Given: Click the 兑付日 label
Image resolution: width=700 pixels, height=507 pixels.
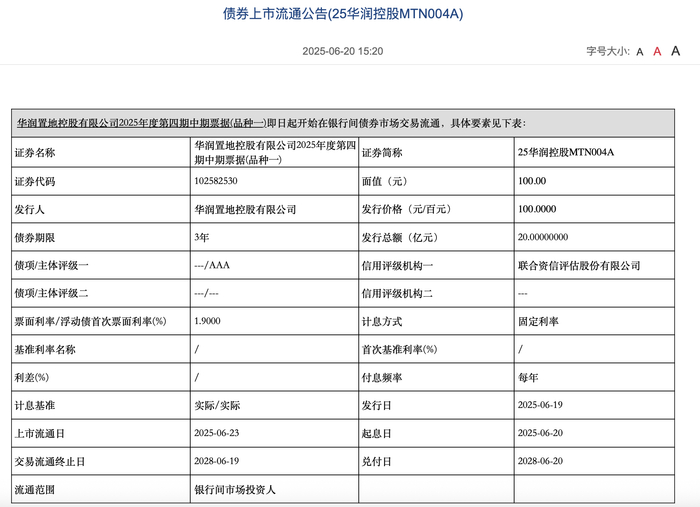Looking at the screenshot, I should (x=376, y=461).
